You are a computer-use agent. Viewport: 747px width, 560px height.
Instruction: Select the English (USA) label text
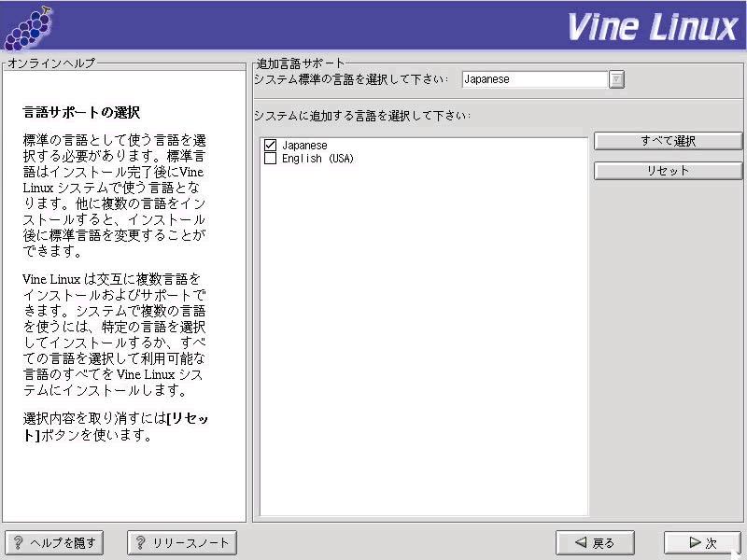[317, 158]
